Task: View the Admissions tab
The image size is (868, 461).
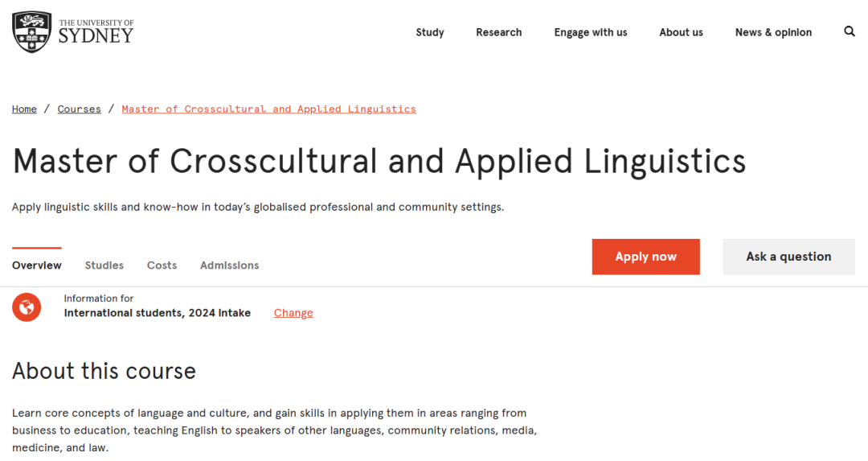Action: point(229,265)
